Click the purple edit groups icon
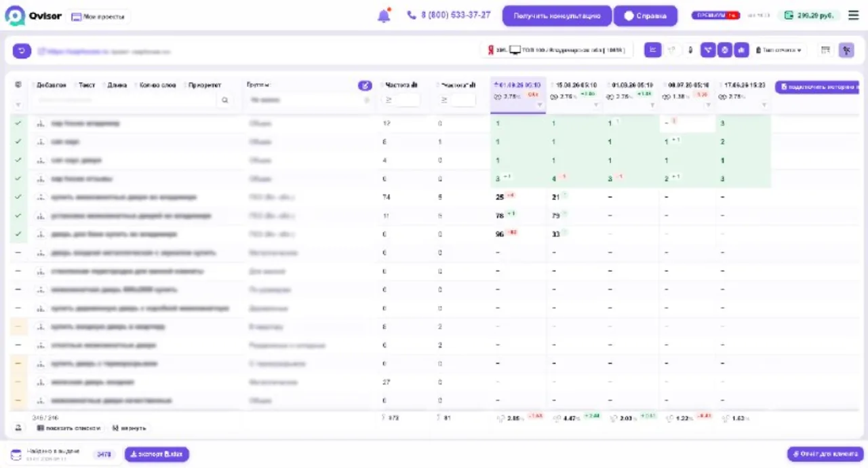 coord(365,85)
